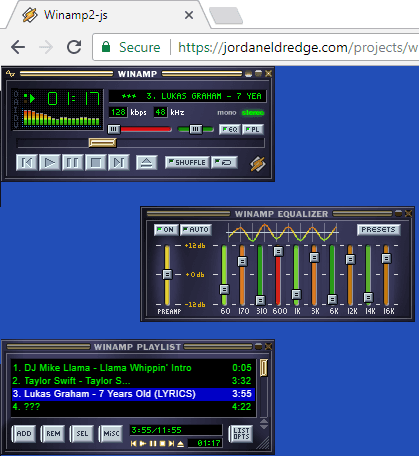Screen dimensions: 419x456
Task: Click the browser address bar URL
Action: pyautogui.click(x=298, y=48)
